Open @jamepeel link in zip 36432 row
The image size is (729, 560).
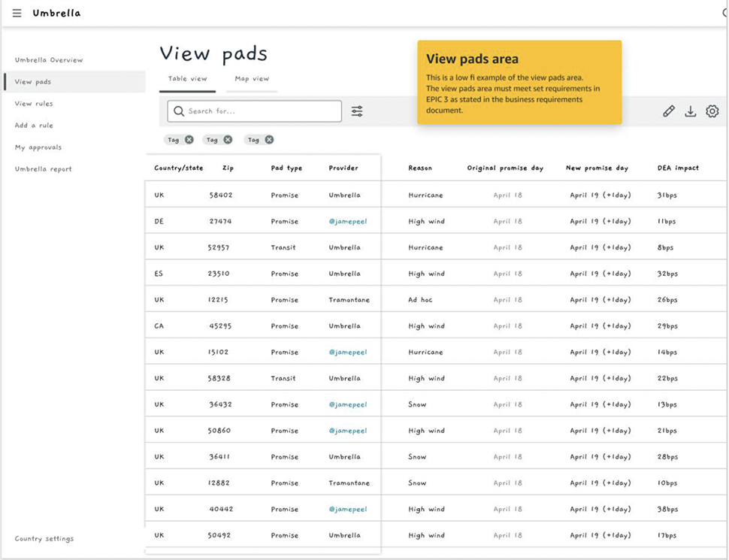(348, 404)
